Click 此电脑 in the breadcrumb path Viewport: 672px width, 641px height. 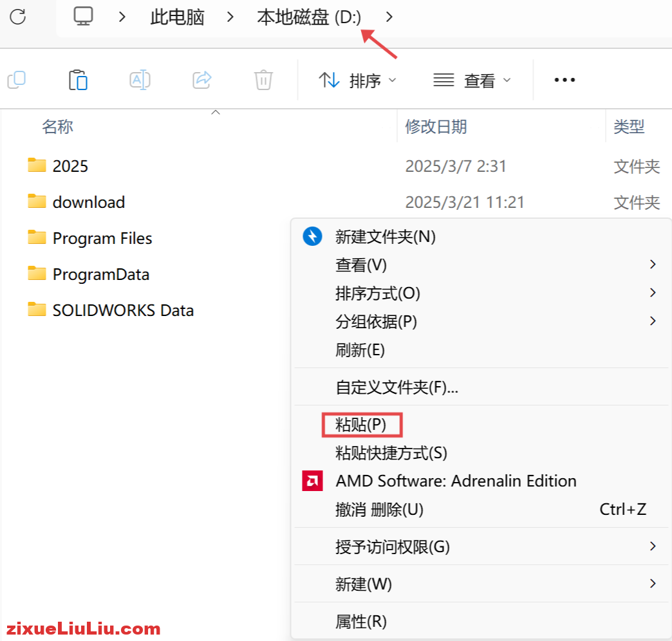click(176, 17)
